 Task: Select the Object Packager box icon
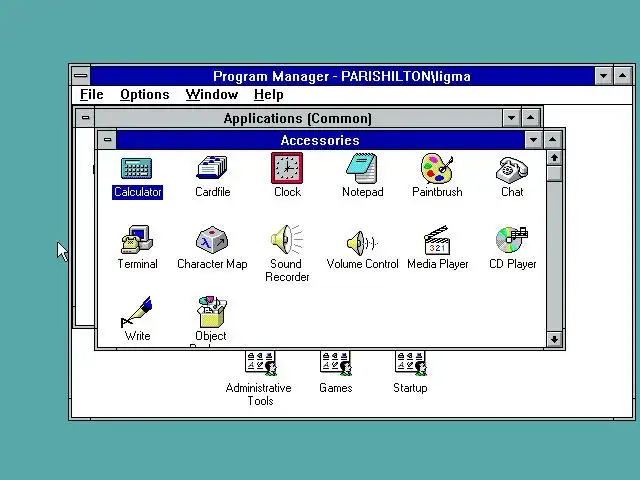pos(212,312)
